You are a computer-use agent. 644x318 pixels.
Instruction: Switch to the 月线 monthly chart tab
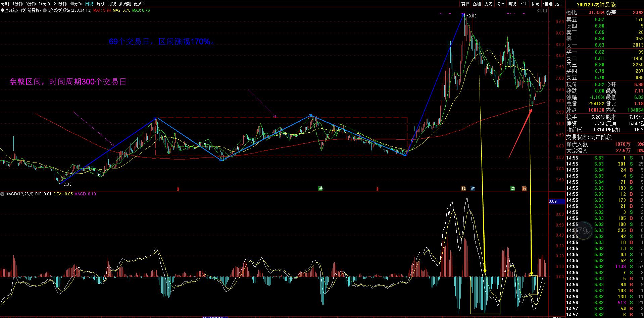pos(112,4)
